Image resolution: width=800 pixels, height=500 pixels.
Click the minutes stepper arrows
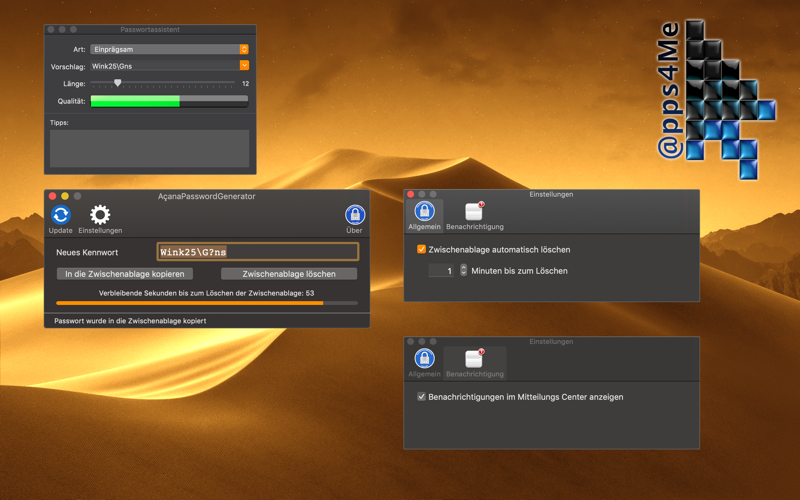coord(463,270)
